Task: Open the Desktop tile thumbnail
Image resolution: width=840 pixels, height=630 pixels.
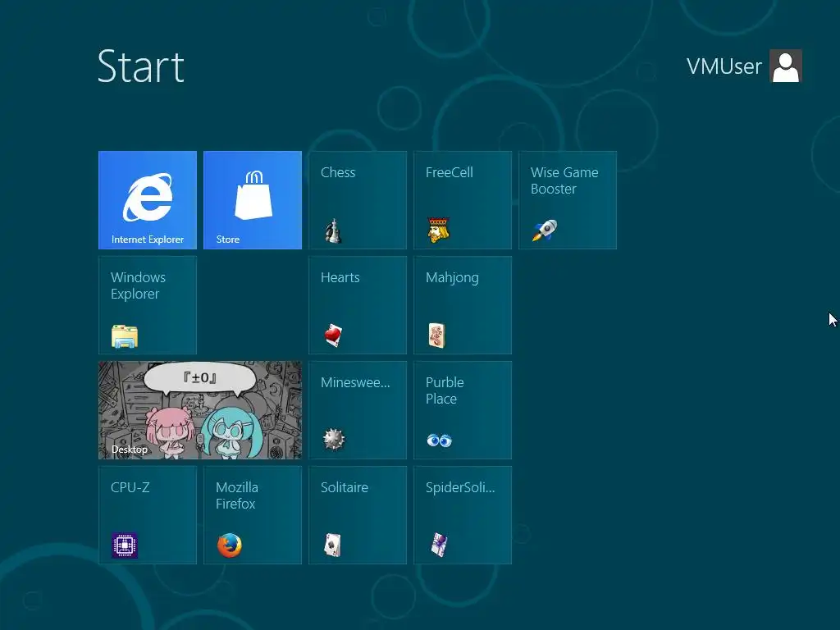Action: click(x=200, y=410)
